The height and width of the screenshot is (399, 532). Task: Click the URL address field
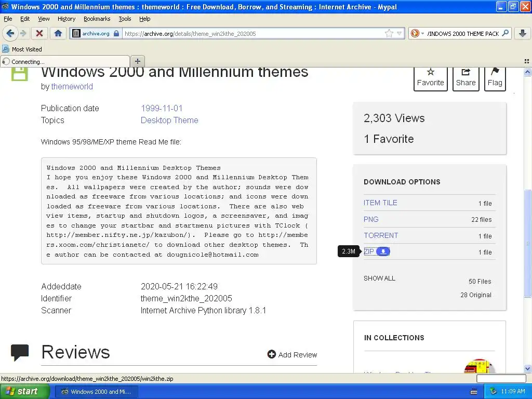click(253, 33)
